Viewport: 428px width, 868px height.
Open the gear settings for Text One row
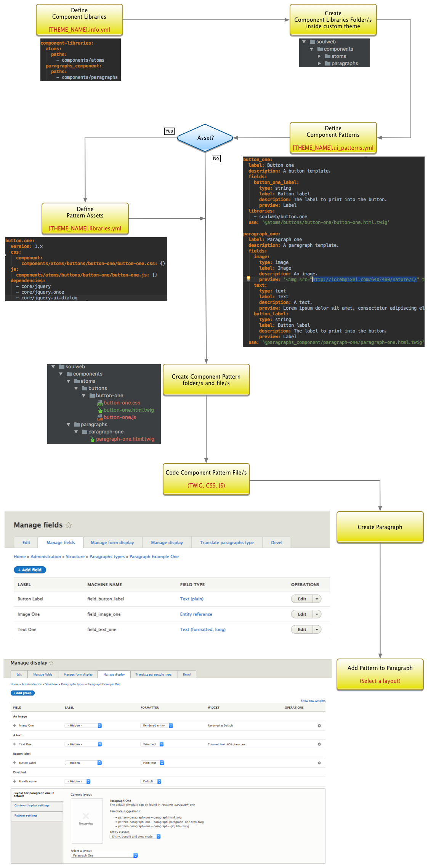click(x=319, y=744)
